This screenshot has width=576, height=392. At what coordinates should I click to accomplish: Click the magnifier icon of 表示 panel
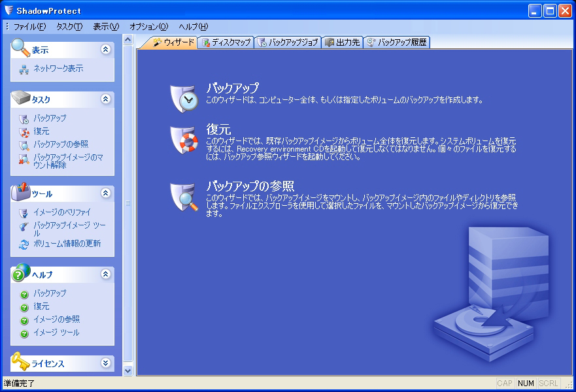point(20,48)
